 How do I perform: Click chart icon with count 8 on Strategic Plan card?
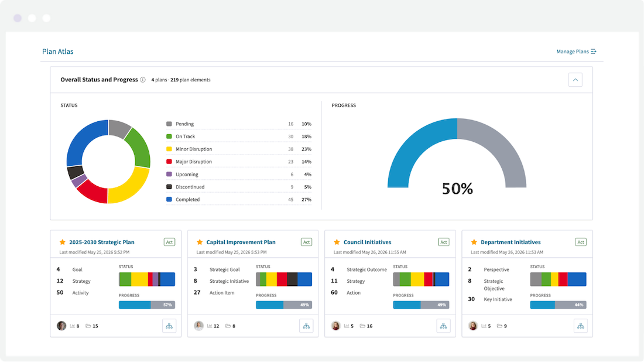72,326
